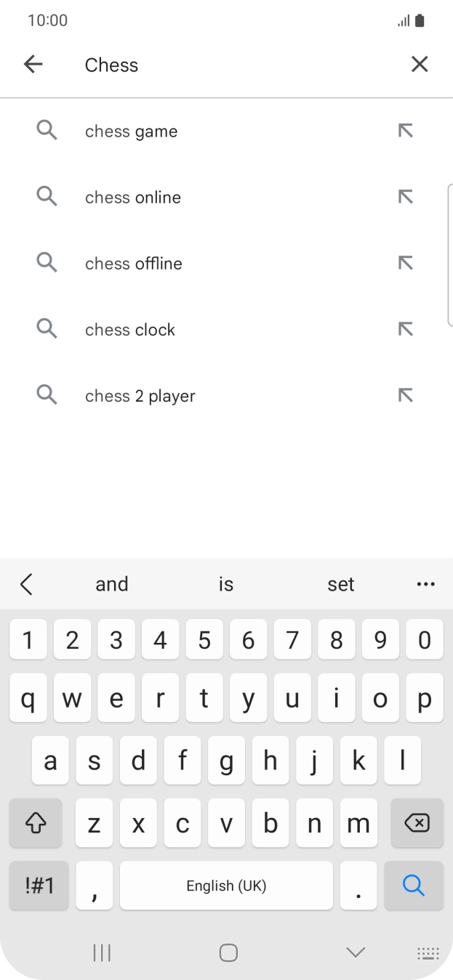Tap the keyboard icon in the navigation bar
The width and height of the screenshot is (453, 980).
(428, 952)
